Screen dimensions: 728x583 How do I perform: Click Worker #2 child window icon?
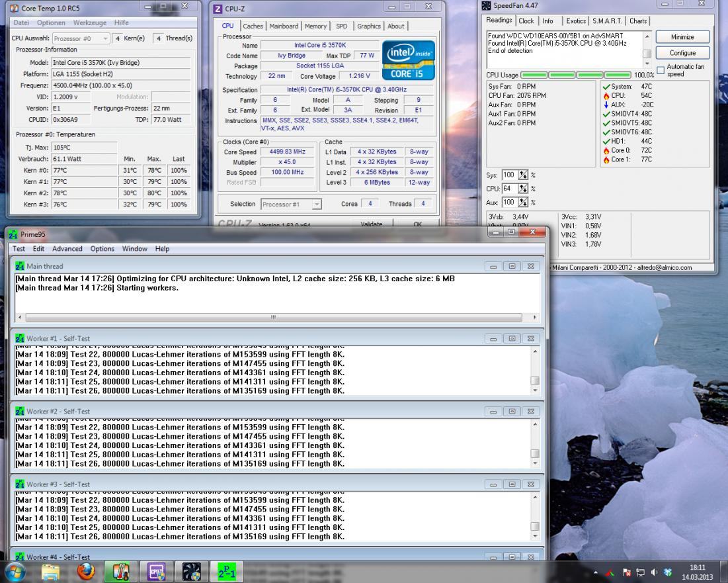19,412
